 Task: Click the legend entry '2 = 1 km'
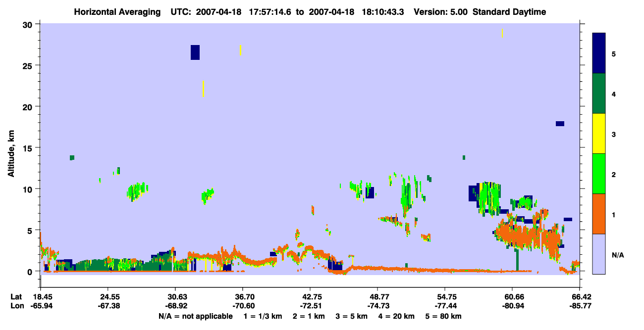click(x=310, y=316)
